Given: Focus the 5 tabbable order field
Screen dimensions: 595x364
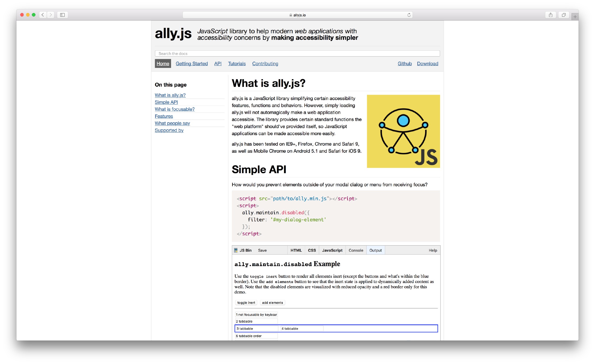Looking at the screenshot, I should 256,336.
